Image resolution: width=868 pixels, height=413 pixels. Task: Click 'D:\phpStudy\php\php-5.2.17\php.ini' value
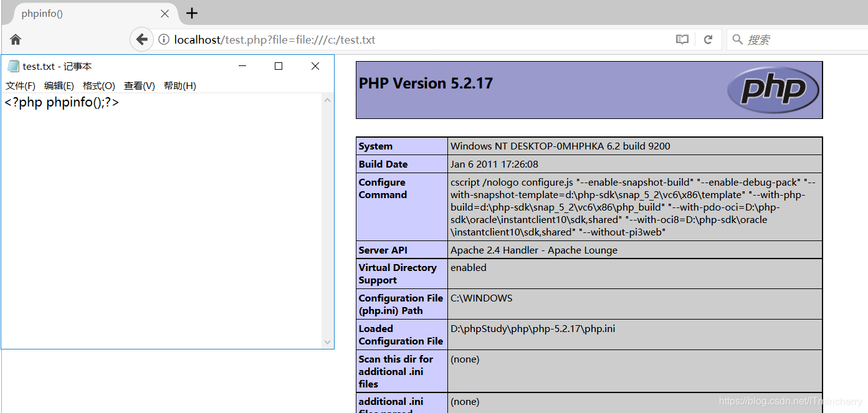[x=533, y=328]
